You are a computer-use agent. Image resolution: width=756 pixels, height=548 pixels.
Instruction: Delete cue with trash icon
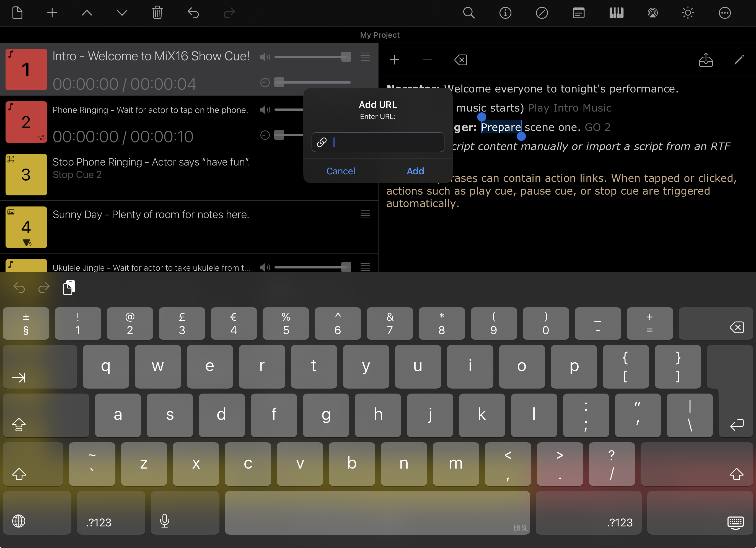[x=157, y=13]
